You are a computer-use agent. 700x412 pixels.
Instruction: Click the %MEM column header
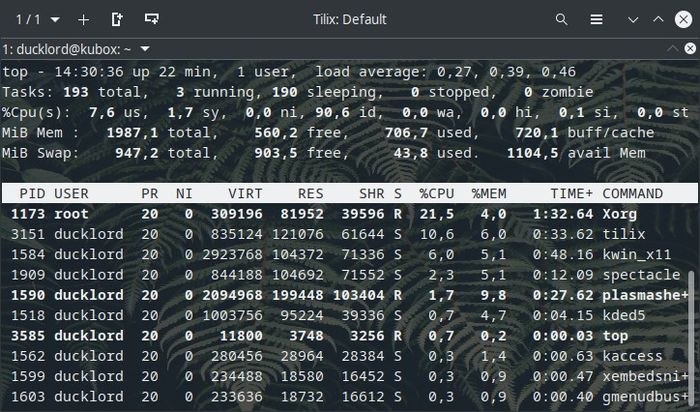[x=489, y=194]
